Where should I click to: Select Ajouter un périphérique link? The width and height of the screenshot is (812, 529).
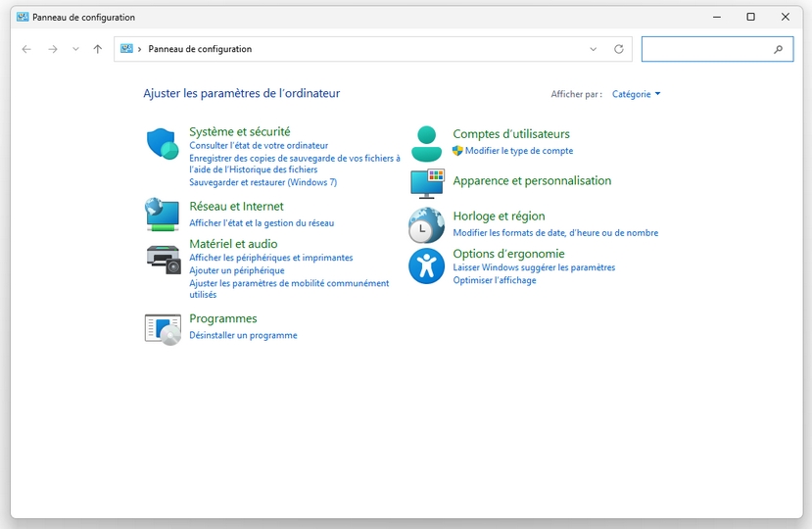pos(236,270)
